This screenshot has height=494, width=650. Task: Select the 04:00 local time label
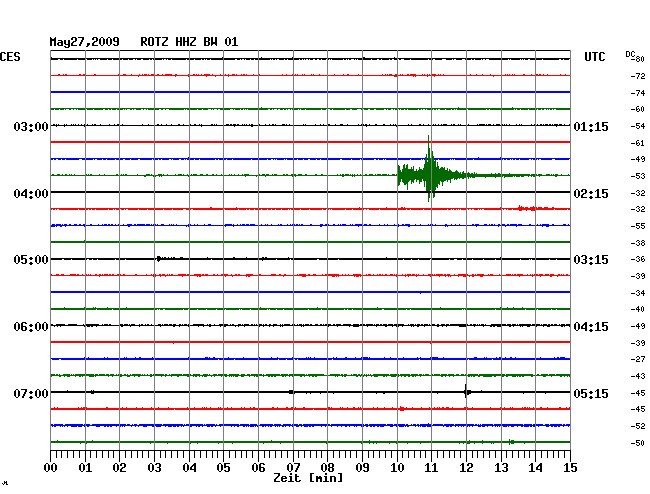pos(31,194)
